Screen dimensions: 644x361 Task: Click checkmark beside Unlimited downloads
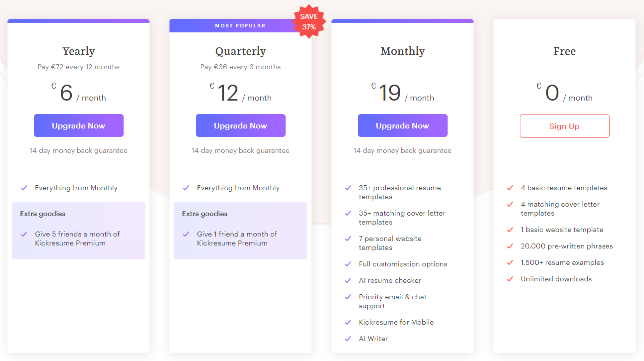tap(510, 279)
